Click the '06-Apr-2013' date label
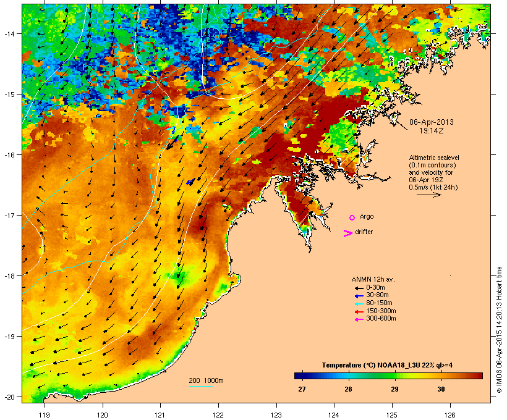 pos(432,122)
